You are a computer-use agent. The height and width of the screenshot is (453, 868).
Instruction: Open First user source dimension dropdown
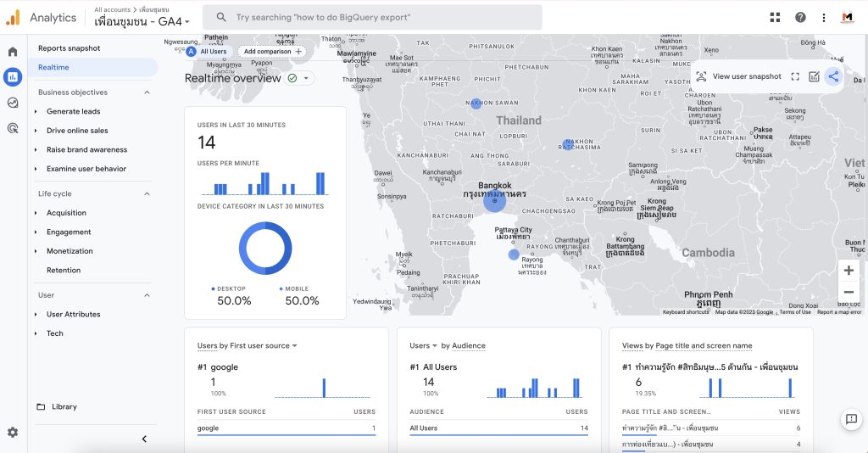[264, 345]
